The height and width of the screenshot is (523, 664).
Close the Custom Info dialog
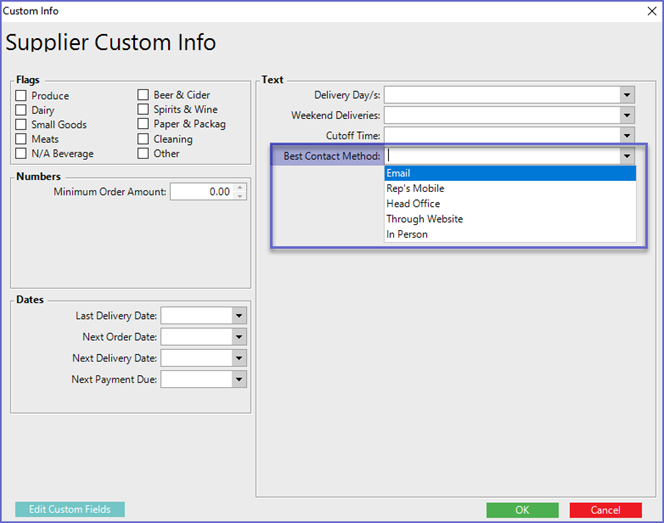652,11
